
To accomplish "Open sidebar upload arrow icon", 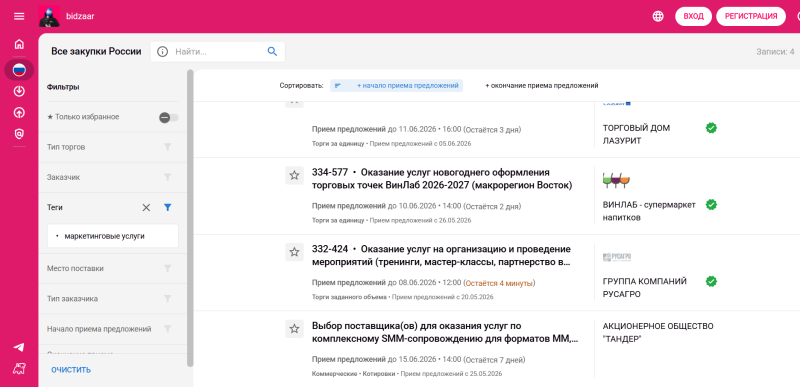I will tap(19, 113).
